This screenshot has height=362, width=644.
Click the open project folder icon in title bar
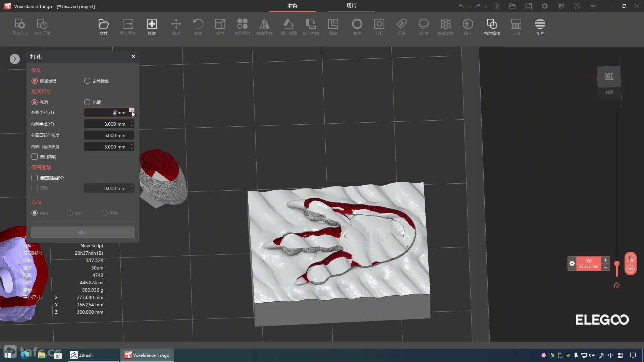click(x=513, y=6)
